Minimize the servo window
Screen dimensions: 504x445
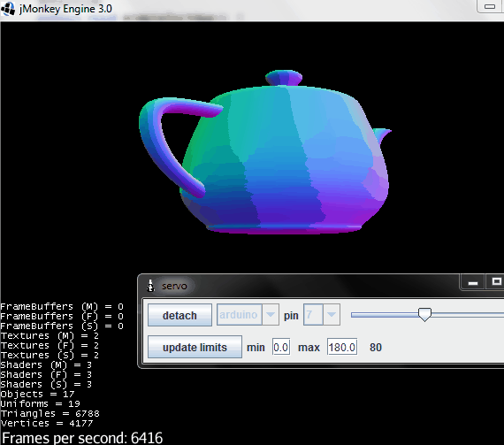473,283
